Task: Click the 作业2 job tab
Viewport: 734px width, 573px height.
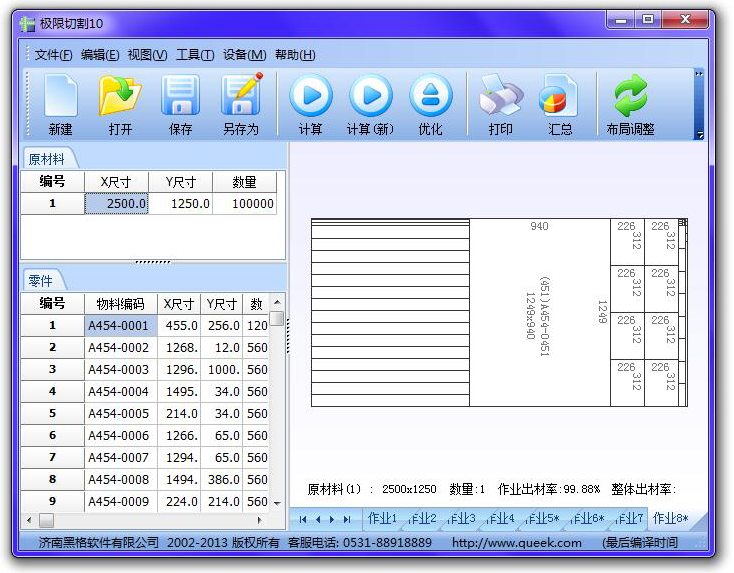Action: pyautogui.click(x=422, y=518)
